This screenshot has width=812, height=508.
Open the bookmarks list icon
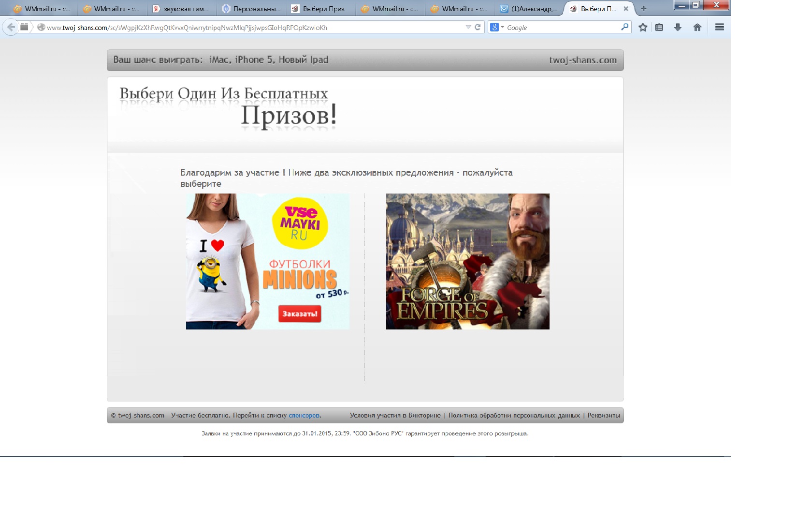(x=659, y=28)
